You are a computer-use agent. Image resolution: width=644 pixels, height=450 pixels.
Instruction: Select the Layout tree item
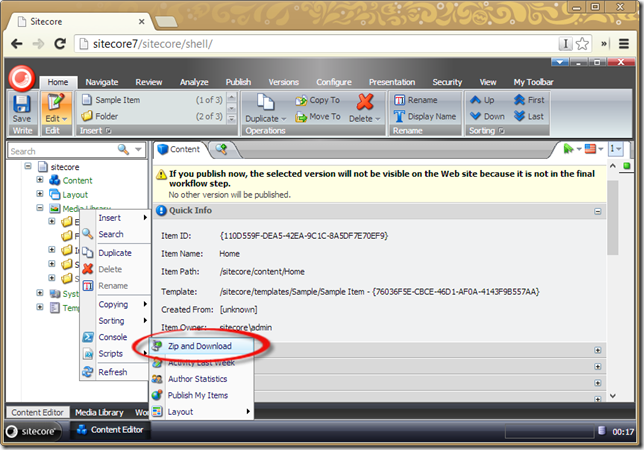coord(75,195)
